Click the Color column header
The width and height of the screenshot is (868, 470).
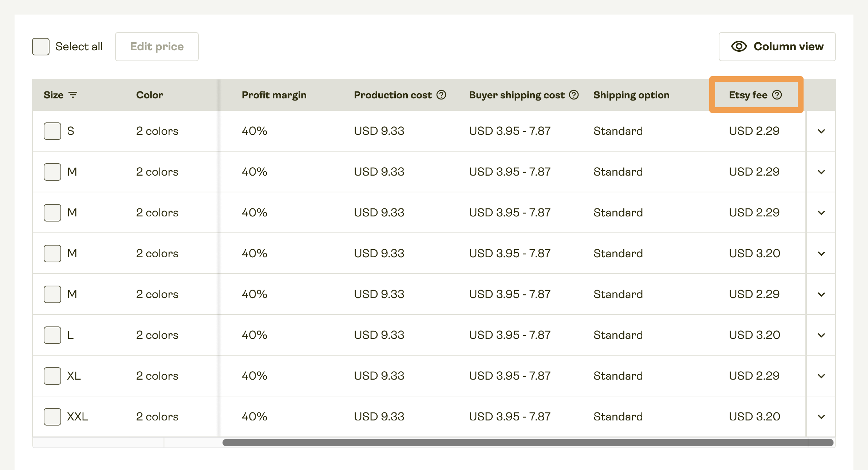149,95
